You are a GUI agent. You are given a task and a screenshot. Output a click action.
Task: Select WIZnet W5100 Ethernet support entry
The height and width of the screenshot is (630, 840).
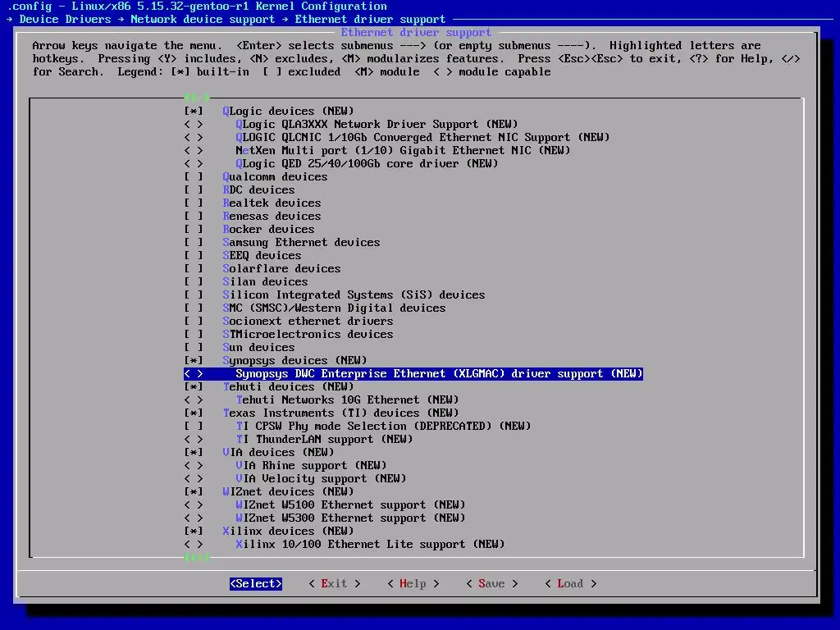[350, 505]
